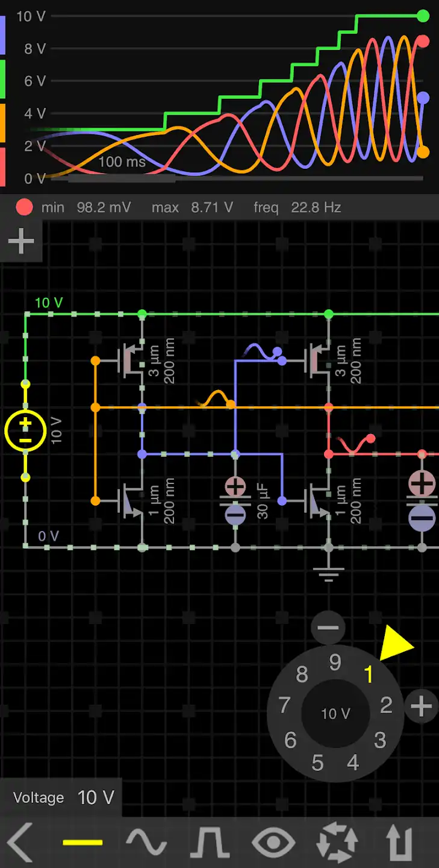
Task: Select the DC constant waveform icon
Action: tap(83, 843)
